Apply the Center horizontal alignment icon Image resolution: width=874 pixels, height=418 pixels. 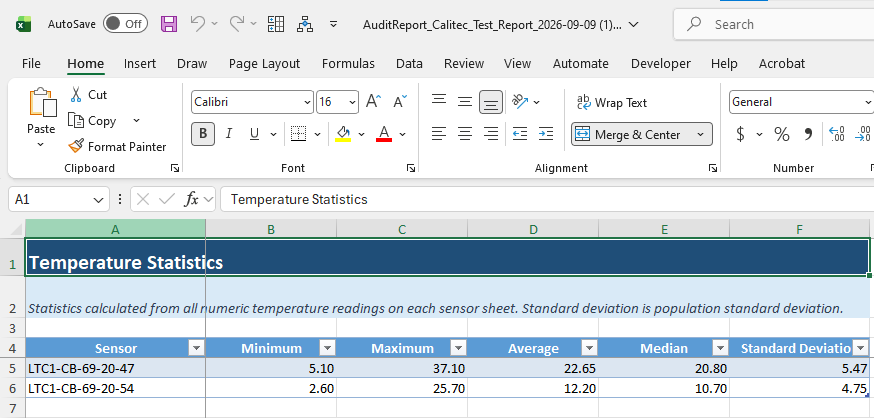[465, 134]
